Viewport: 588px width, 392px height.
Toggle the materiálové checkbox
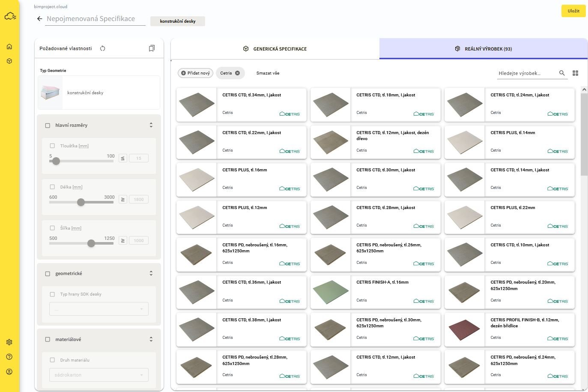pos(48,340)
